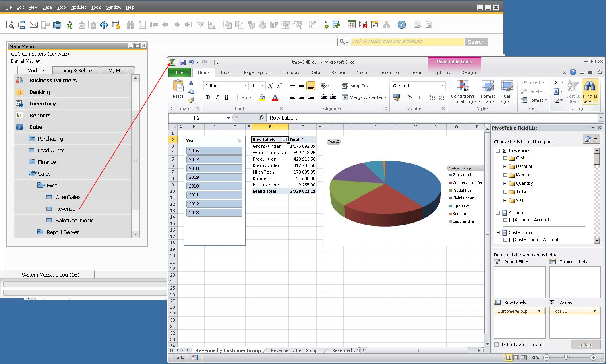Toggle Wrap Text in Excel
Viewport: 606px width, 364px height.
pyautogui.click(x=356, y=86)
